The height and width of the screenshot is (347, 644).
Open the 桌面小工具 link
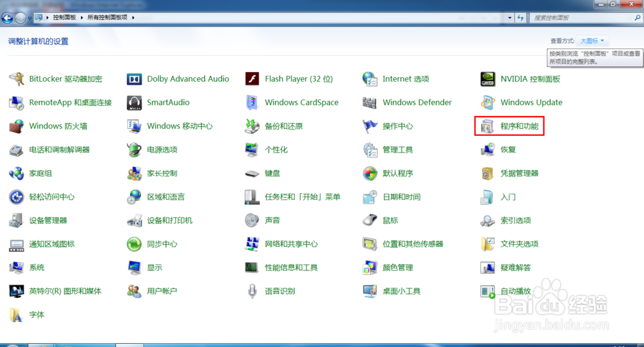(402, 291)
